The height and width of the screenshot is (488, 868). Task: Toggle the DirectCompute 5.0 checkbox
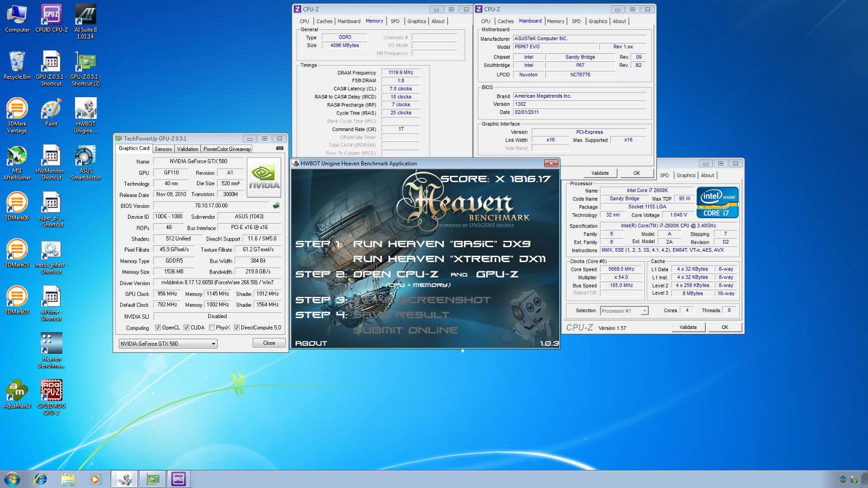(237, 327)
